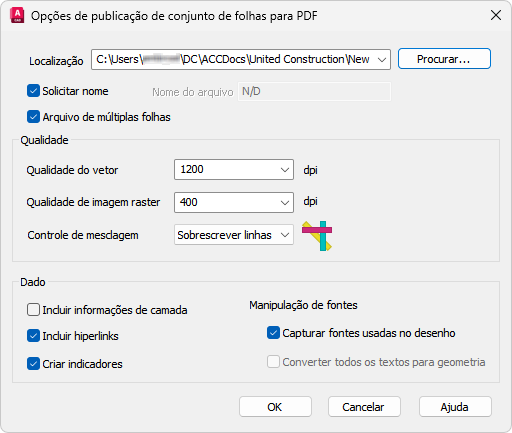Click inside the Localização path field
This screenshot has width=512, height=433.
[x=233, y=60]
